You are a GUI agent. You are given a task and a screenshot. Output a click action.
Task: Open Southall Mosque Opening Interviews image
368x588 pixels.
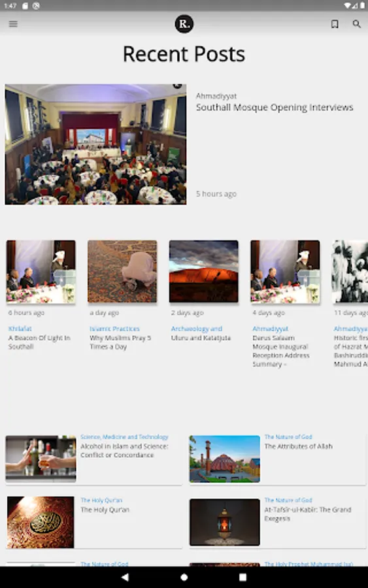[95, 144]
